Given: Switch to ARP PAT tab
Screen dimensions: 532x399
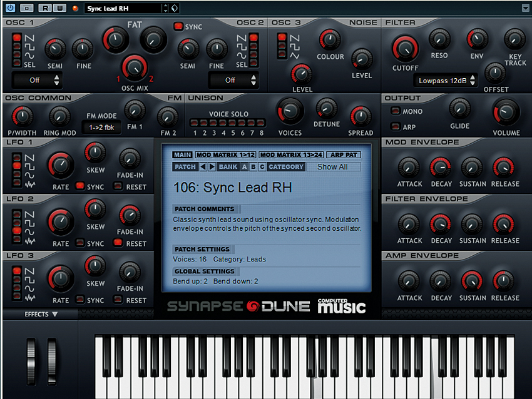Looking at the screenshot, I should coord(344,155).
